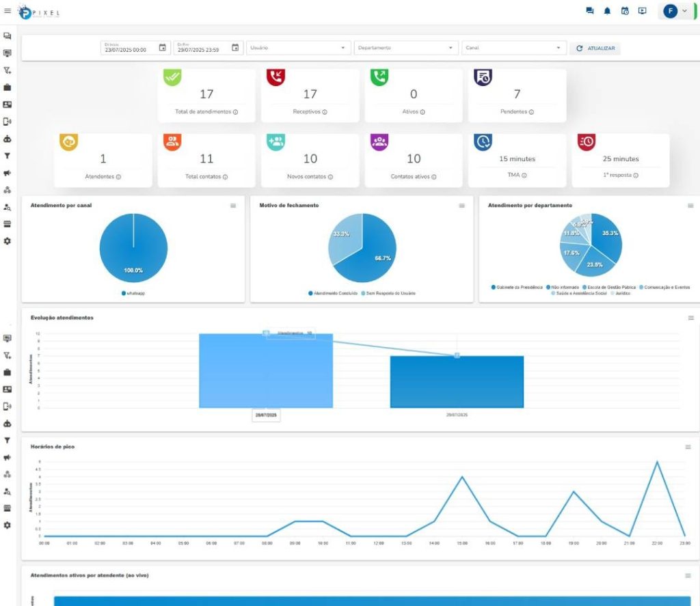Click the robot chatbot icon in the sidebar
This screenshot has height=606, width=700.
tap(8, 139)
